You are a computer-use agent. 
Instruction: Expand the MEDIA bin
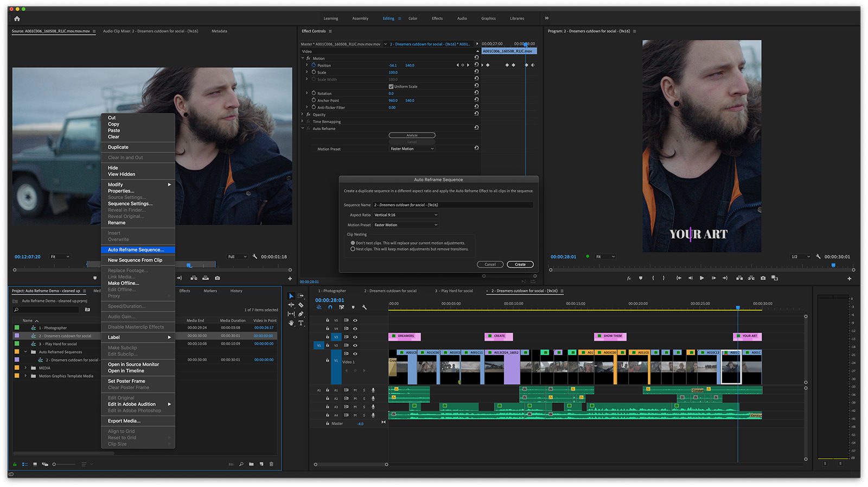coord(25,368)
